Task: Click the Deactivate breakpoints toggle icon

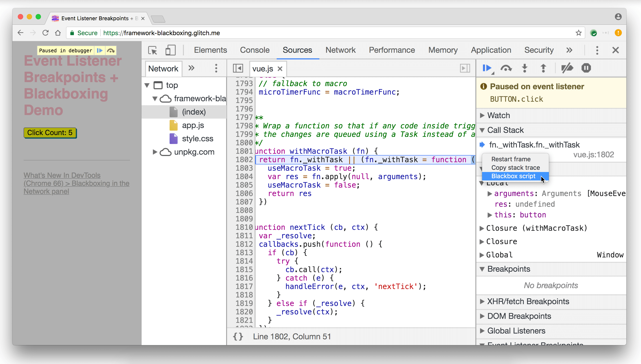Action: coord(568,68)
